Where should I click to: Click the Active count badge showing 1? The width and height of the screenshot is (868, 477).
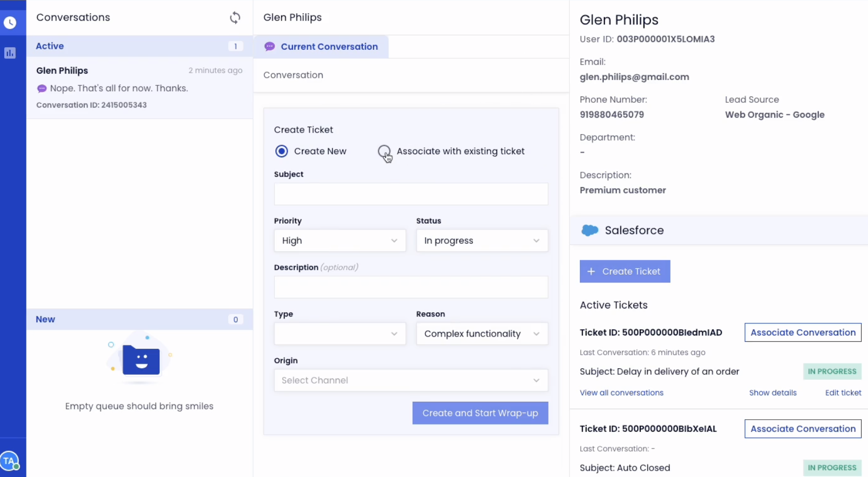click(236, 46)
